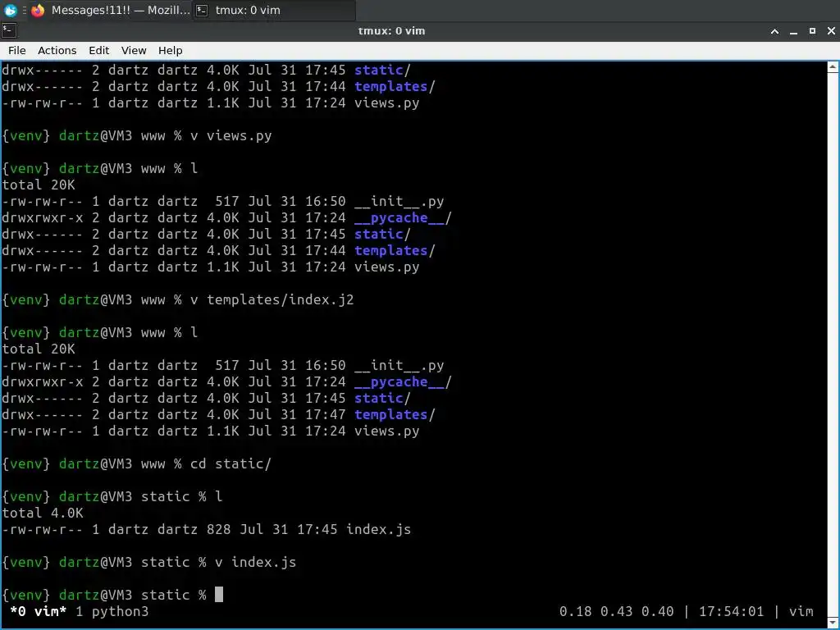Open the Actions menu
This screenshot has width=840, height=630.
pyautogui.click(x=57, y=50)
